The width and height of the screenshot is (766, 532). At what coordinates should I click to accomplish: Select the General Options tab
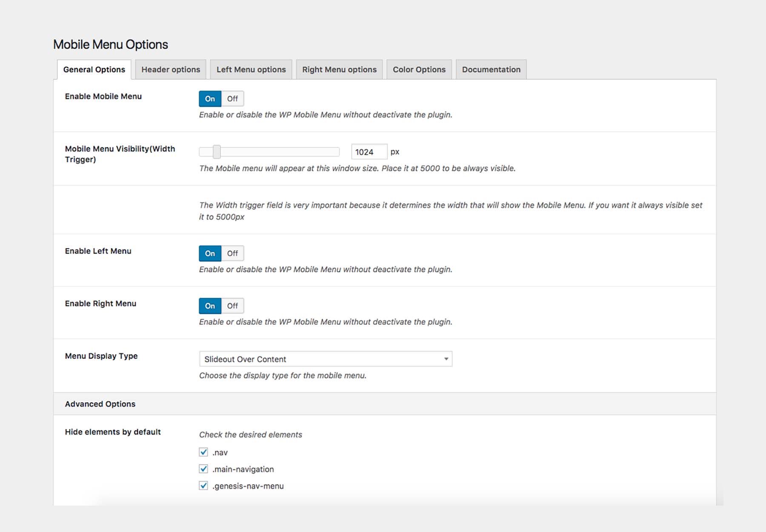(94, 69)
